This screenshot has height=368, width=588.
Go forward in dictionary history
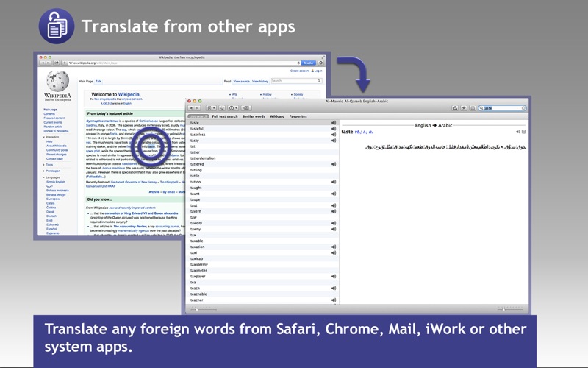point(197,108)
